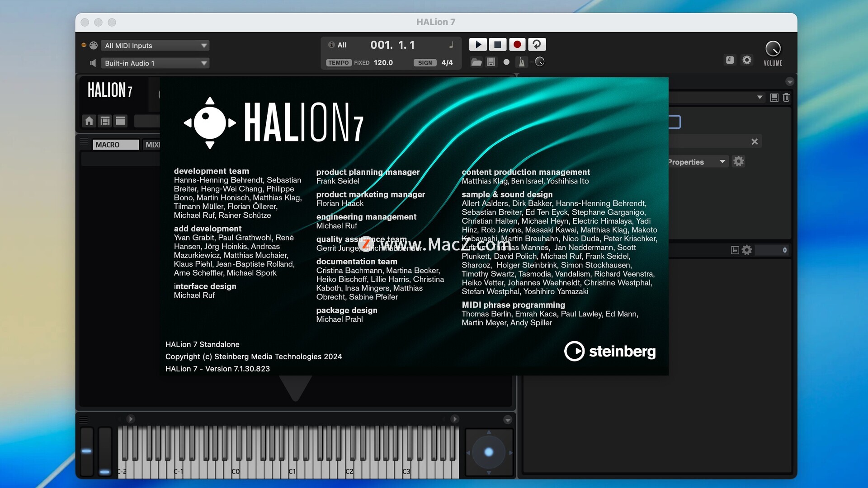This screenshot has height=488, width=868.
Task: Click the results counter field showing 0
Action: coord(772,250)
